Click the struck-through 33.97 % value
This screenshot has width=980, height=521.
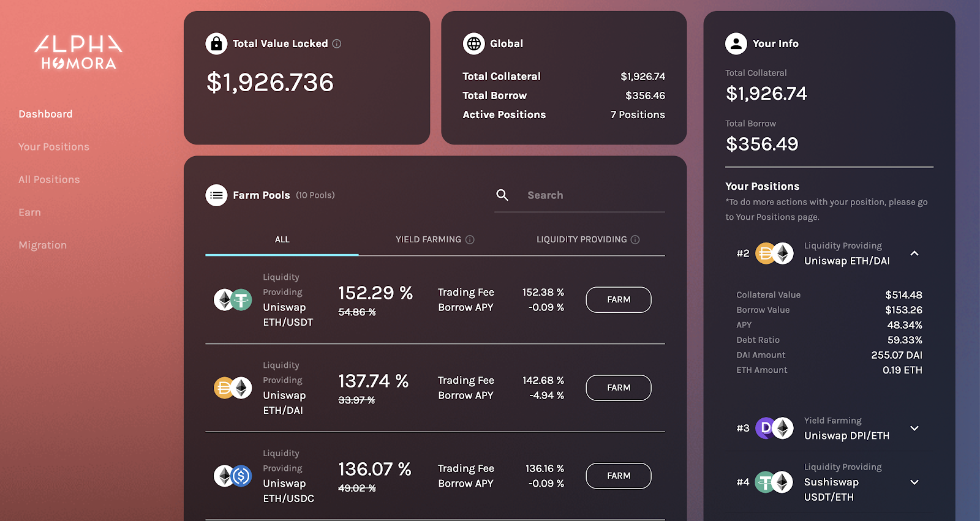(356, 400)
